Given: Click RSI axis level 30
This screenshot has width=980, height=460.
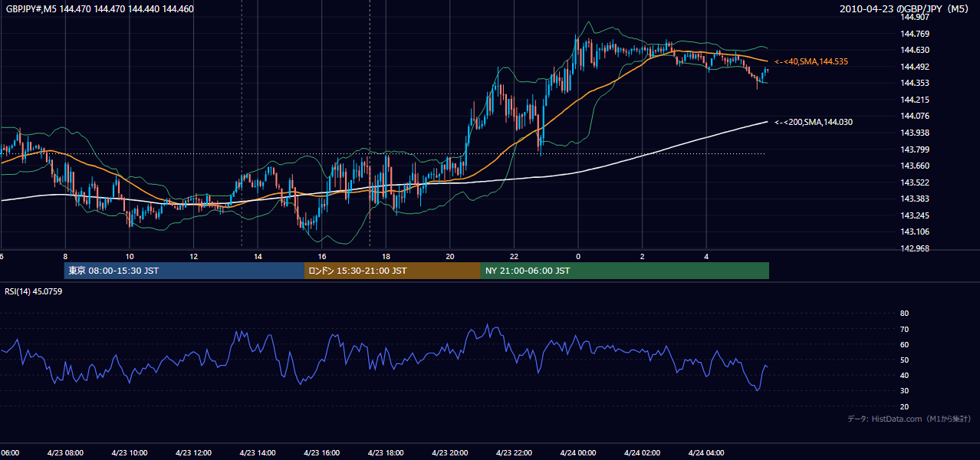Looking at the screenshot, I should click(904, 391).
